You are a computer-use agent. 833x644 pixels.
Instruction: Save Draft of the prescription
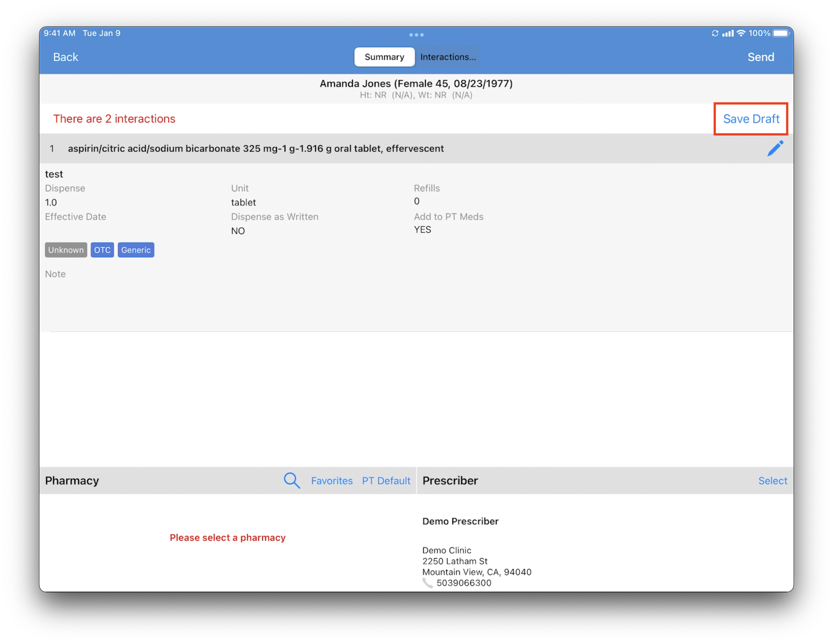point(751,119)
